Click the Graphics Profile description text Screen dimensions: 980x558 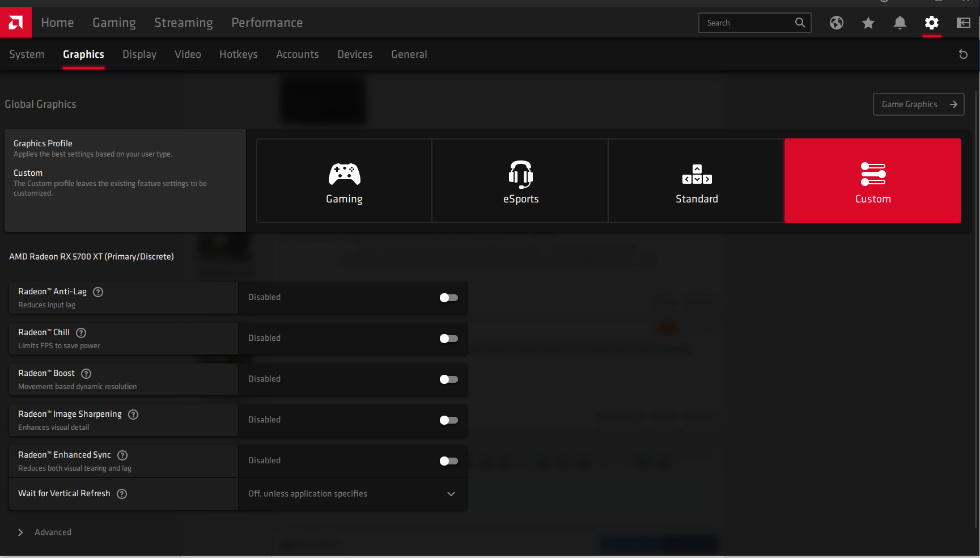coord(93,154)
